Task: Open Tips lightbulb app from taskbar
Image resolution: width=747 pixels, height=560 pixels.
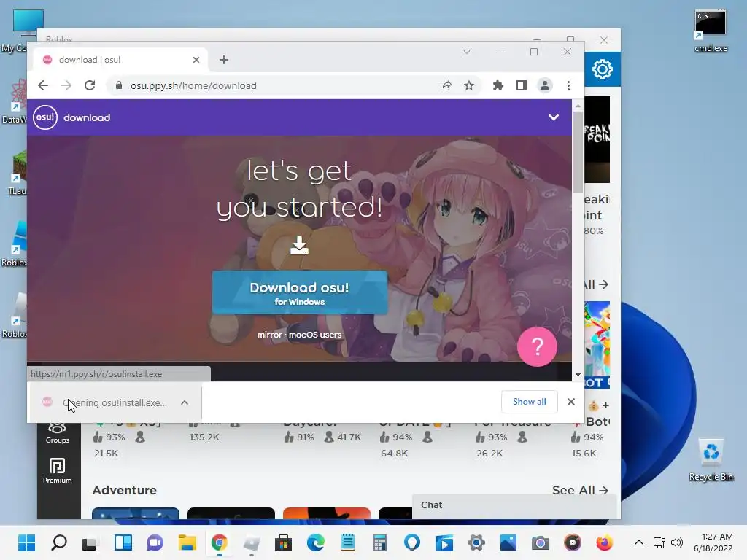Action: (x=412, y=542)
